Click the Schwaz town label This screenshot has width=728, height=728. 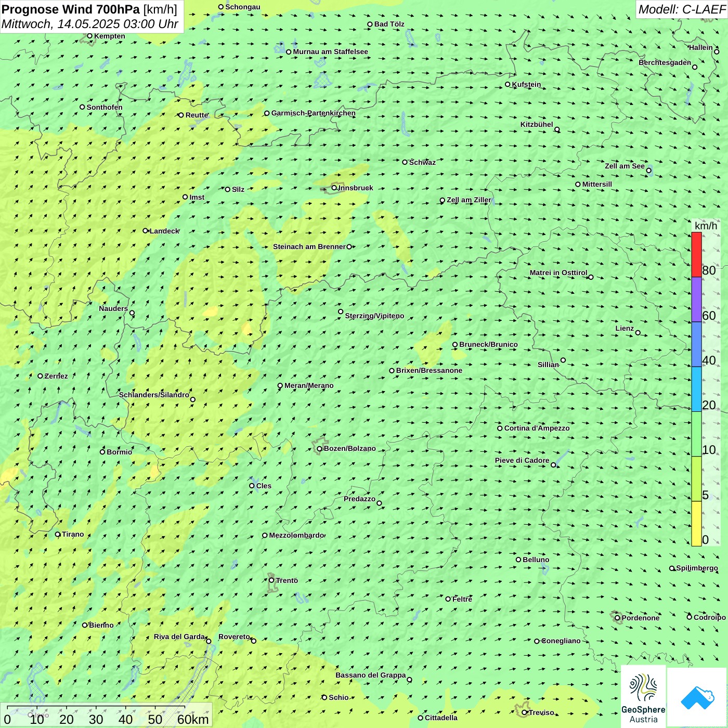[x=422, y=162]
